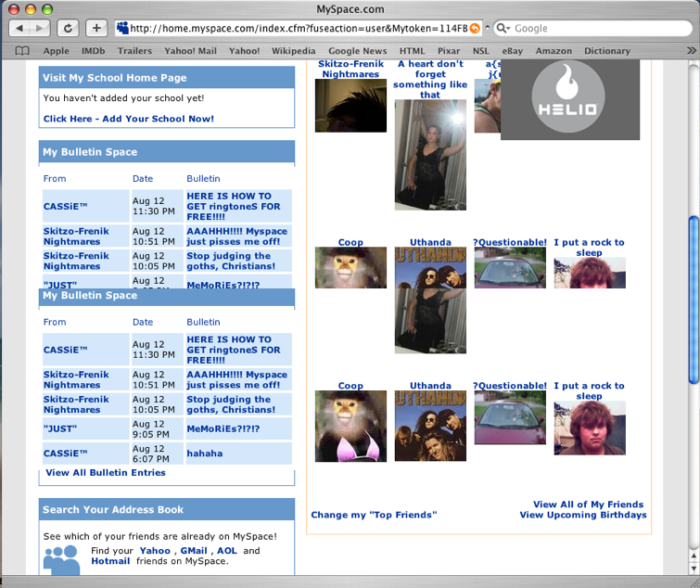Click Change my "Top Friends" link
This screenshot has height=588, width=700.
(374, 515)
